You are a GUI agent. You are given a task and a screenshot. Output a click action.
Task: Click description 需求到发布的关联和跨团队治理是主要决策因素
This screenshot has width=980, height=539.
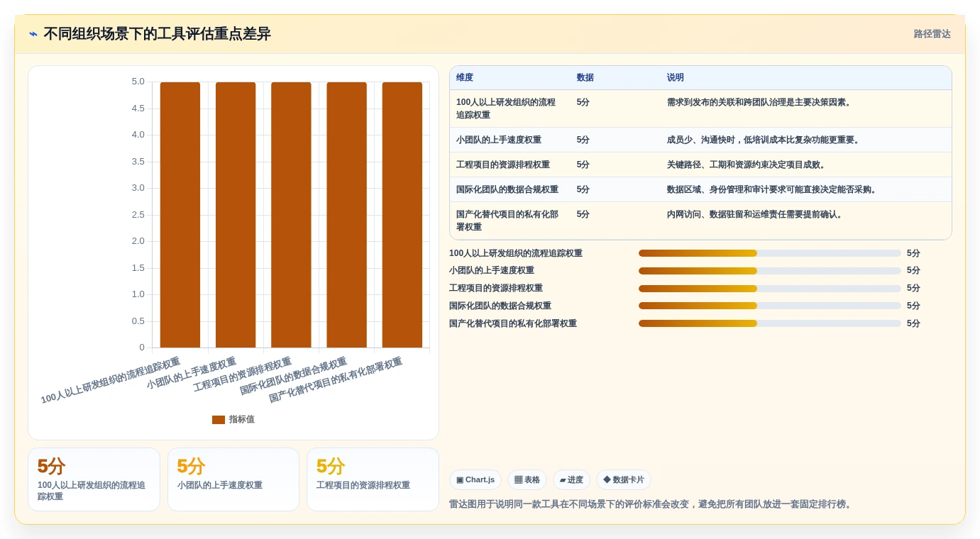pyautogui.click(x=759, y=102)
